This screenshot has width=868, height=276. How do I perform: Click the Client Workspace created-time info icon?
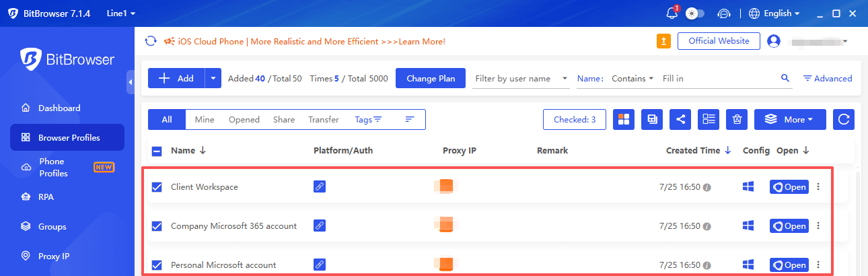point(707,187)
